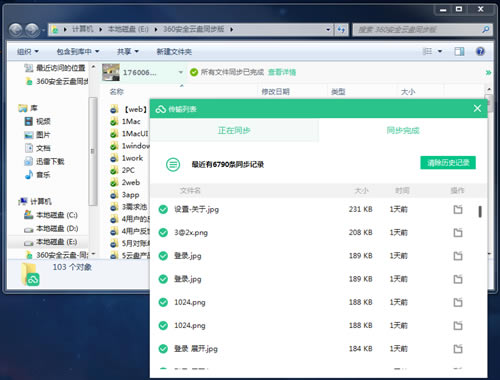Click the 新建文件夹 button
The image size is (500, 380).
pyautogui.click(x=174, y=52)
